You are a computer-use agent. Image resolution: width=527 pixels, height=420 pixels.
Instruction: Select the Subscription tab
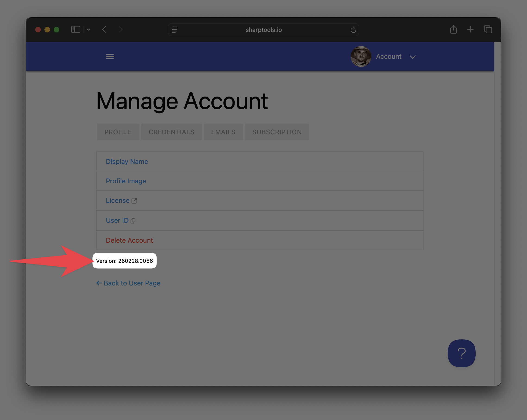(277, 132)
